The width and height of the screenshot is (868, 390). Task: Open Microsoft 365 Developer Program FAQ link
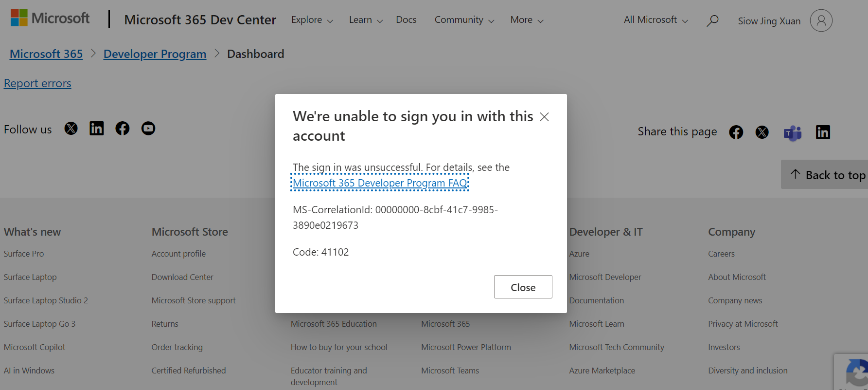pyautogui.click(x=380, y=183)
